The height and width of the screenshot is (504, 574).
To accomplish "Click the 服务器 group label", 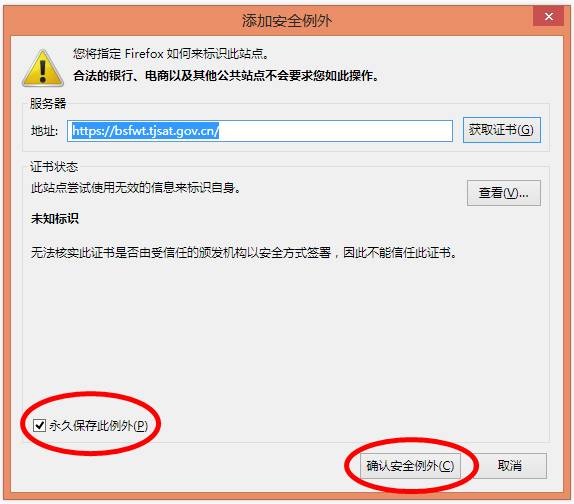I will click(x=48, y=104).
